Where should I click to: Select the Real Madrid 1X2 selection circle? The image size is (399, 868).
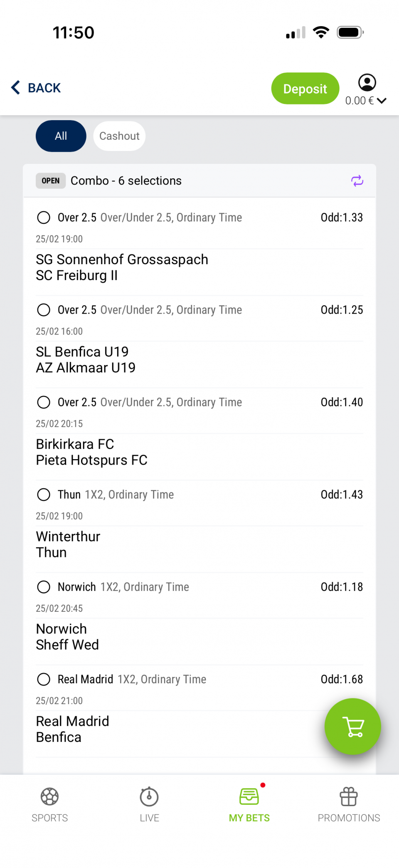coord(44,679)
